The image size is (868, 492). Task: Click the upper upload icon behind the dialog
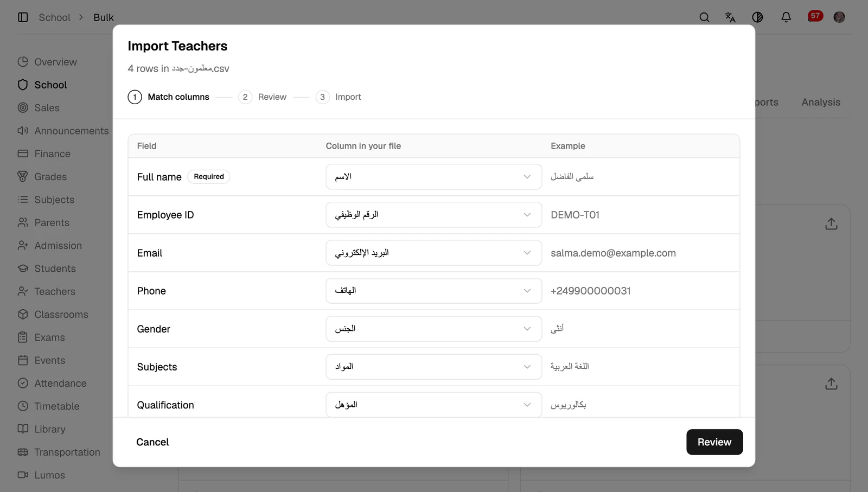pyautogui.click(x=831, y=224)
